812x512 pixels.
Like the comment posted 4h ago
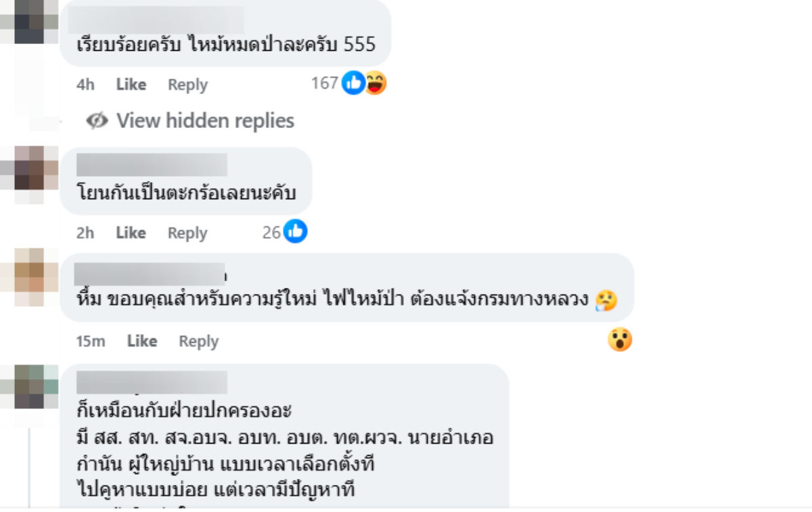pos(131,85)
